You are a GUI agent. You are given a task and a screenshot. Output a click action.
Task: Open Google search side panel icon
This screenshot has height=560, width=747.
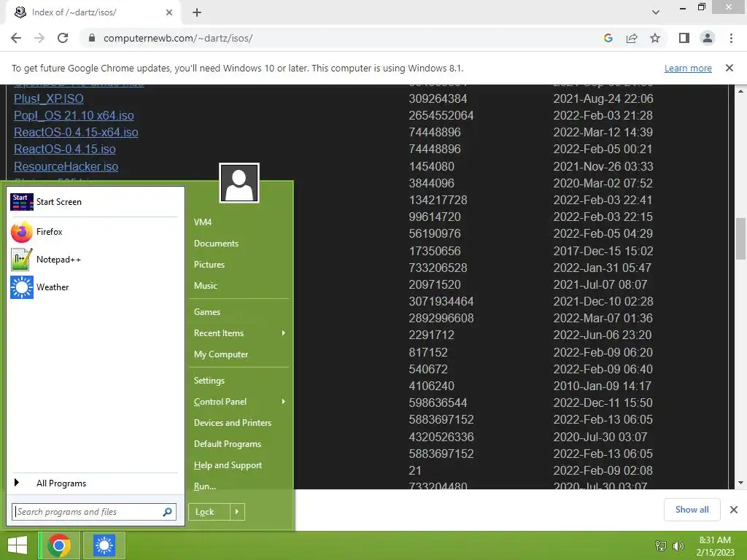tap(608, 38)
